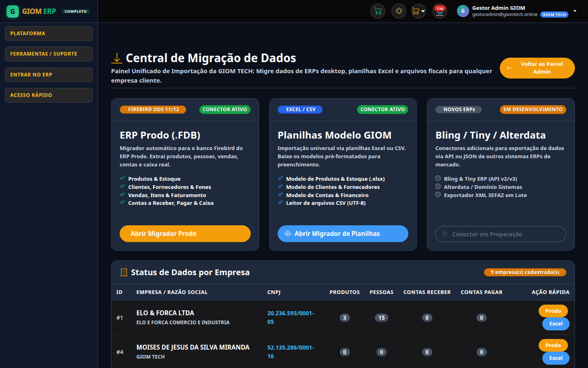Click Voltar ao Painel Admin button
This screenshot has height=368, width=588.
tap(537, 68)
